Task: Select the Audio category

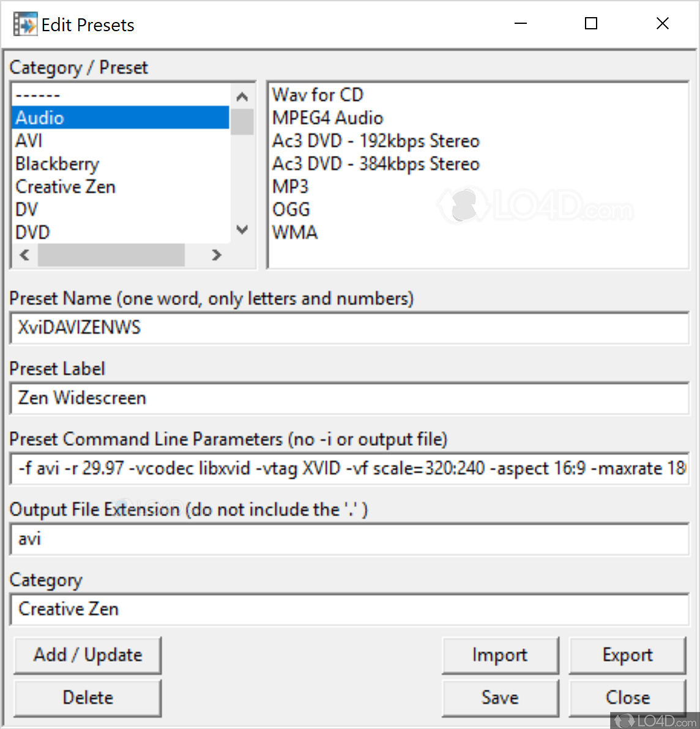Action: click(x=121, y=117)
